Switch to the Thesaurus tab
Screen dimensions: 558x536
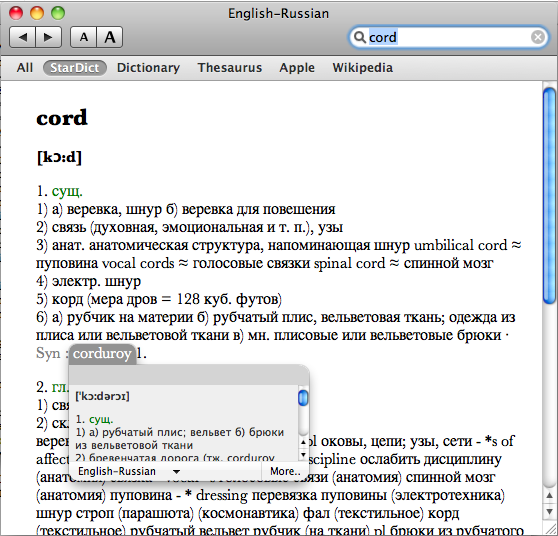[230, 68]
